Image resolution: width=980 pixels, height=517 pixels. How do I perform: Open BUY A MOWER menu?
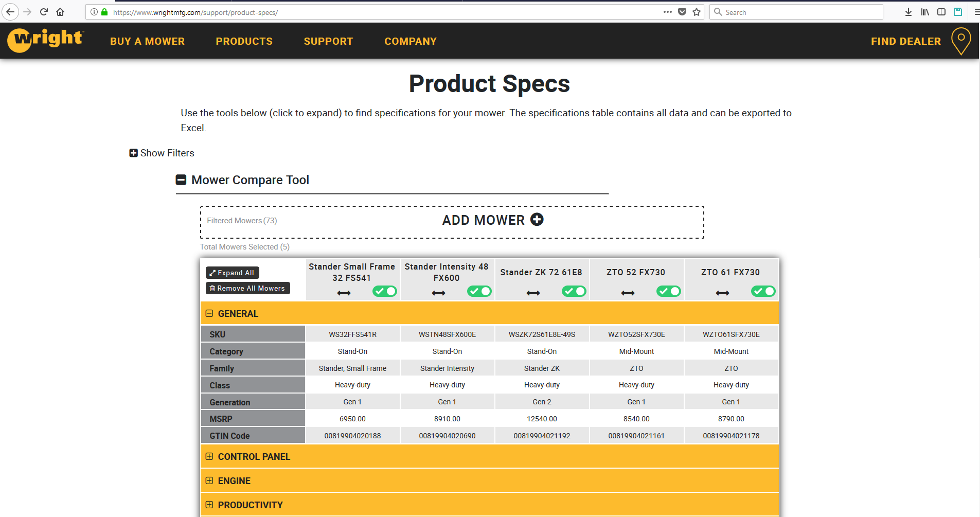147,41
